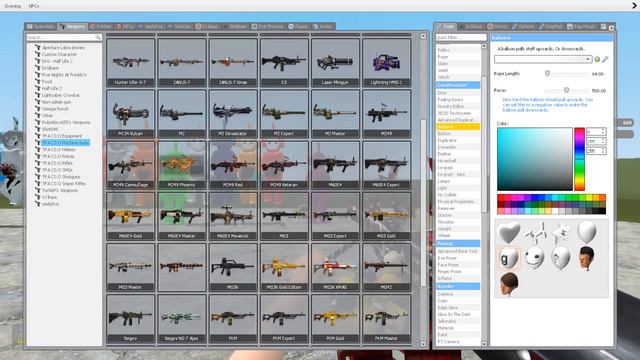Select Five Nights At Freddy's category
The height and width of the screenshot is (360, 640).
click(64, 75)
